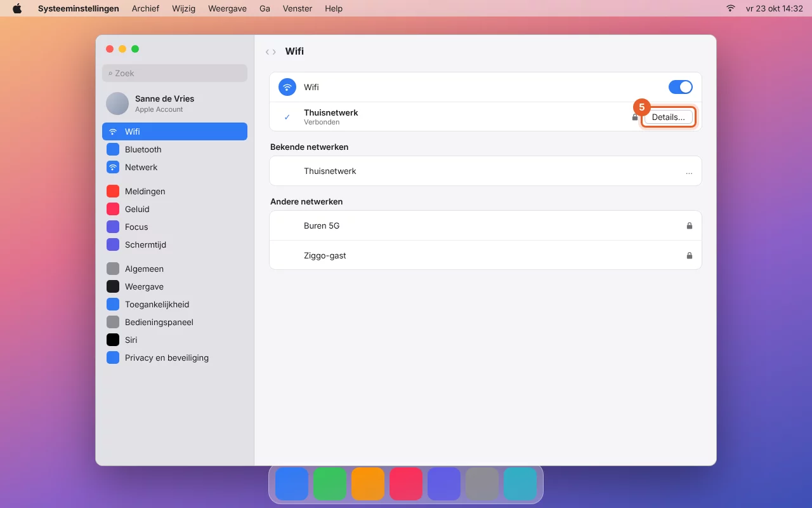812x508 pixels.
Task: Open the Apple menu logo
Action: tap(17, 8)
